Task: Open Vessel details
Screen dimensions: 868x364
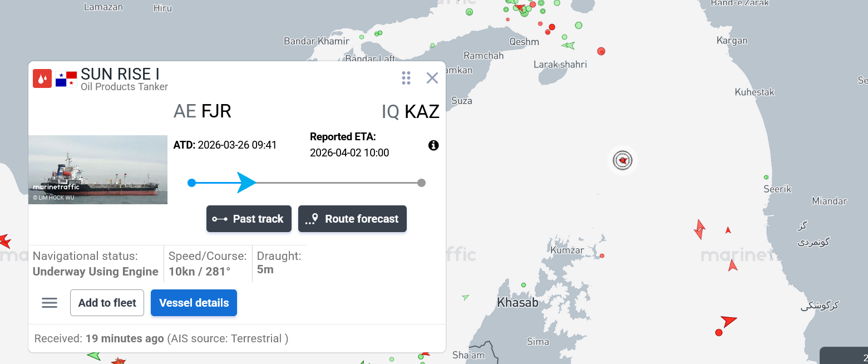Action: point(194,303)
